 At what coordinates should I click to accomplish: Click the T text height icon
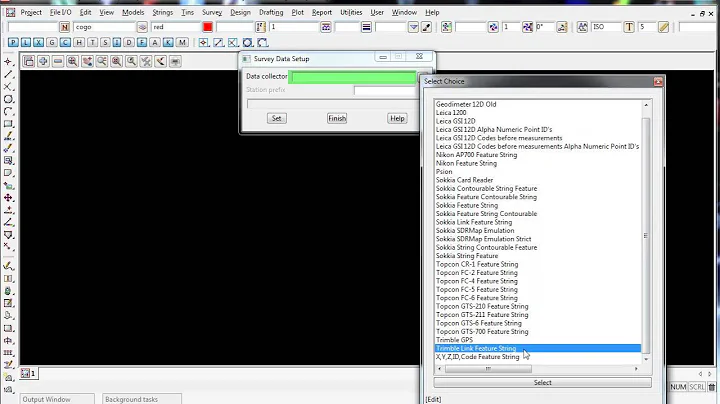point(629,27)
